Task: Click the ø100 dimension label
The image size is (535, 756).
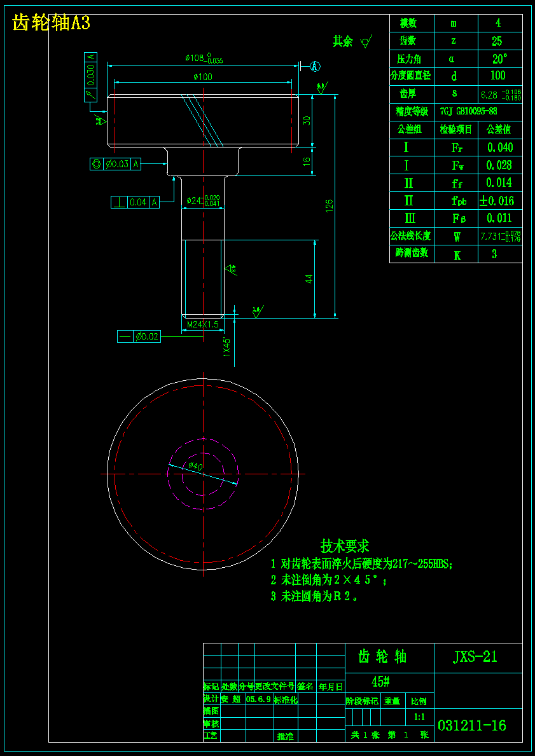Action: tap(203, 77)
